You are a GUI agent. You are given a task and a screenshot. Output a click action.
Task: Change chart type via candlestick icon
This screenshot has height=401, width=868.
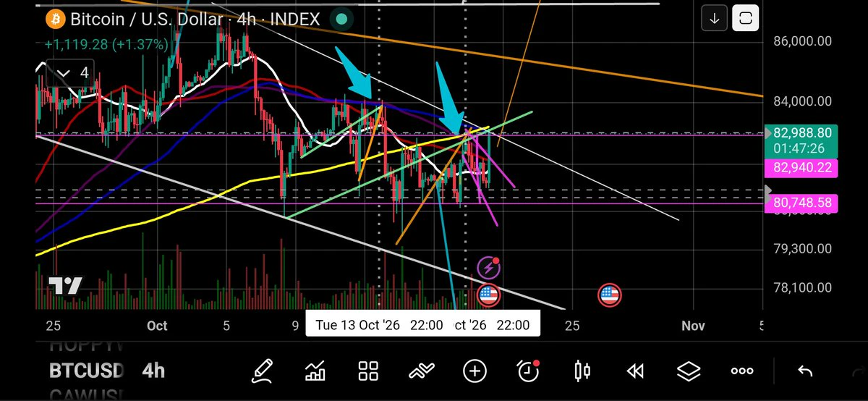click(x=582, y=371)
